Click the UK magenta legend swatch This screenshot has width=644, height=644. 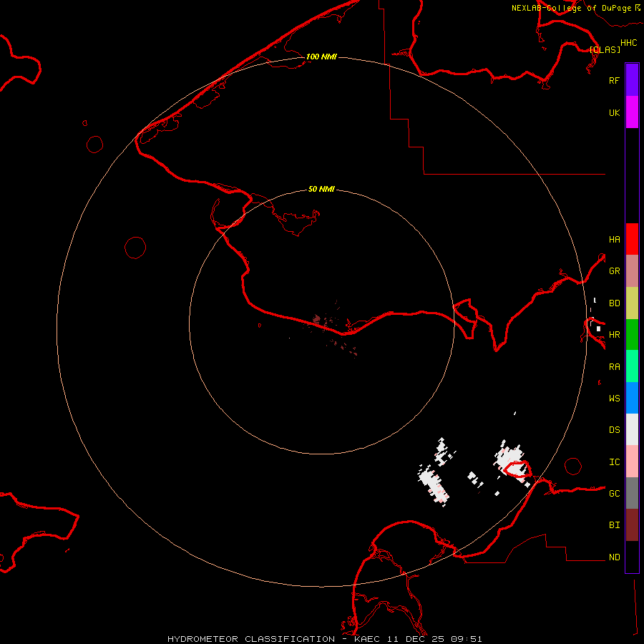tap(632, 112)
